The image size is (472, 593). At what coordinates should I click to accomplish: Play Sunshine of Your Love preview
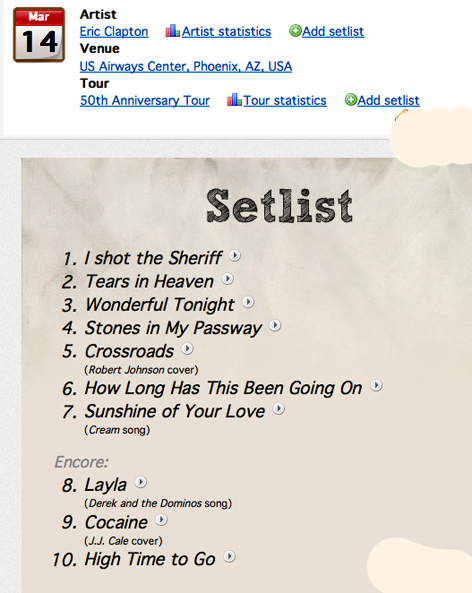tap(279, 409)
